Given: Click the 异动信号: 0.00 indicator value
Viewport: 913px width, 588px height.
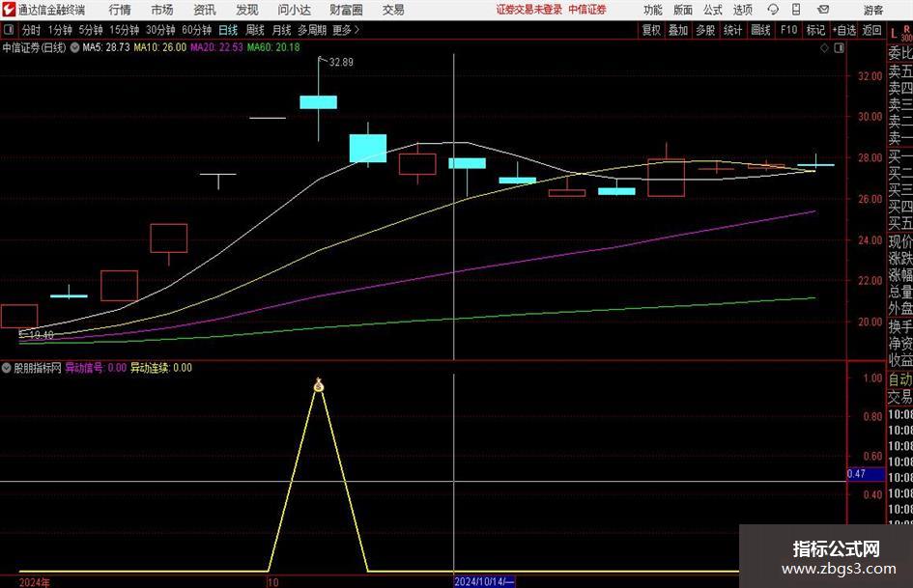Looking at the screenshot, I should click(96, 368).
